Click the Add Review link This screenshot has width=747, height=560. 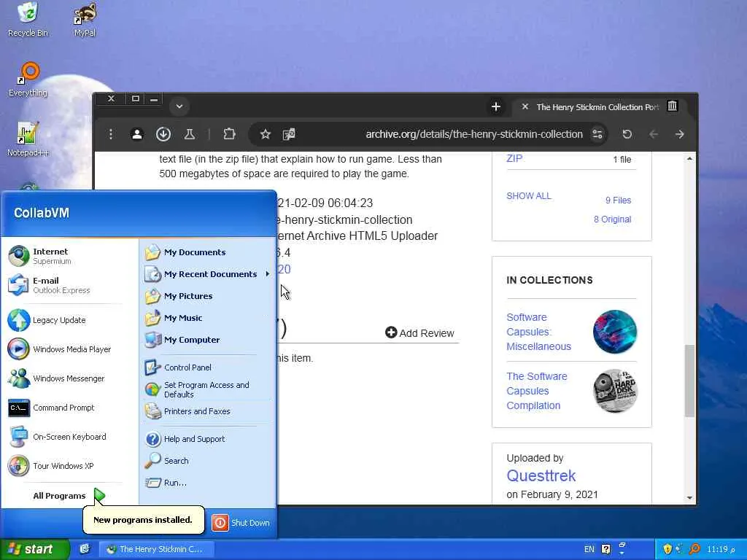point(419,332)
